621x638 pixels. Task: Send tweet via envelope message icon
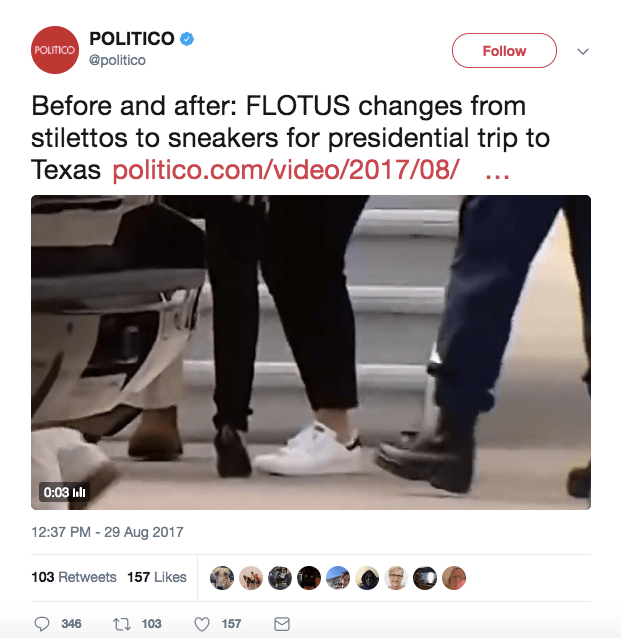pyautogui.click(x=282, y=624)
